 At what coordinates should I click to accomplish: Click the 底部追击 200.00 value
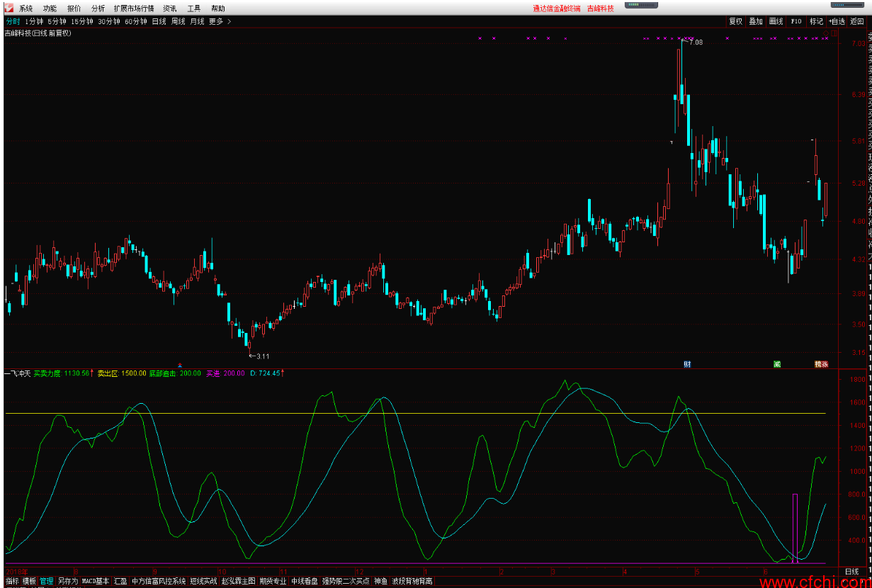point(175,373)
